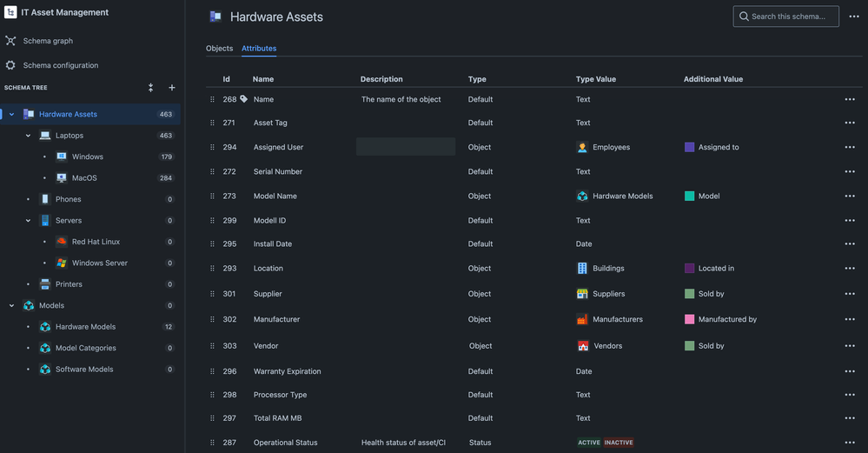This screenshot has width=868, height=453.
Task: Click the teal Model color swatch
Action: pyautogui.click(x=689, y=196)
